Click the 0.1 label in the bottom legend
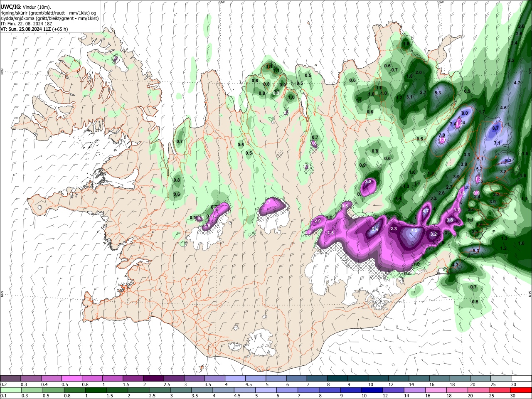This screenshot has width=532, height=399. 3,396
